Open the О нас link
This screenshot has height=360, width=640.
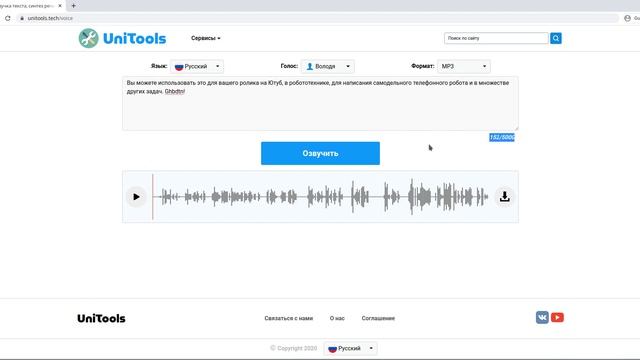tap(337, 318)
